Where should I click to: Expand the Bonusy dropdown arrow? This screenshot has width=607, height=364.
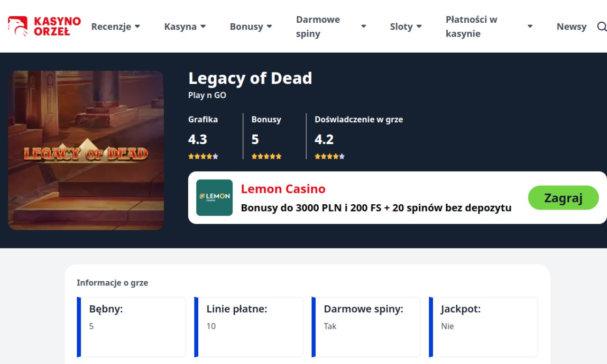(269, 27)
